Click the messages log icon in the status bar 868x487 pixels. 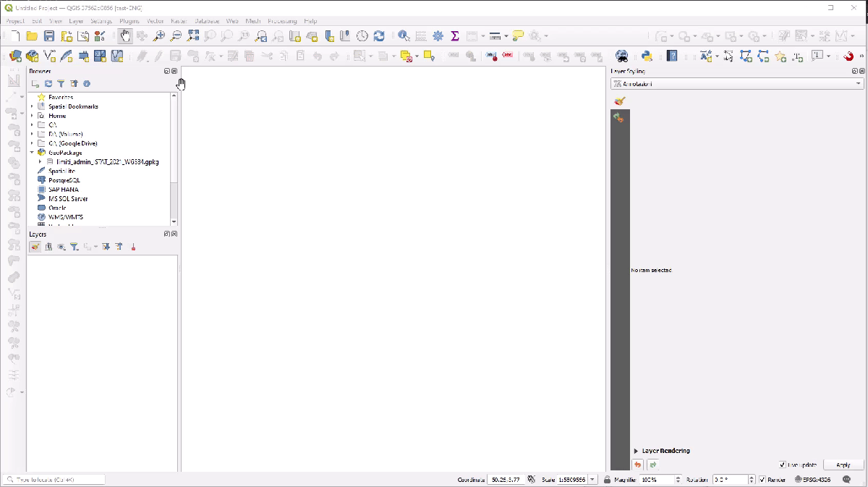click(x=847, y=480)
